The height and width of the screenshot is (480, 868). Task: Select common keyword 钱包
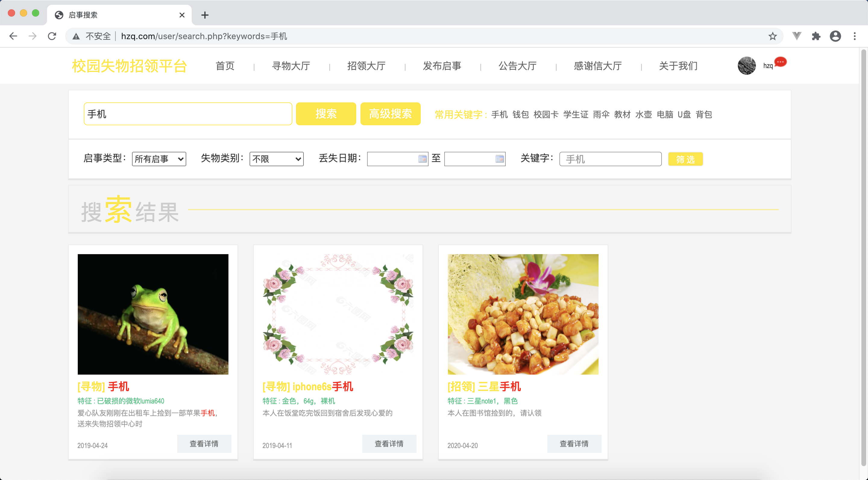click(x=520, y=114)
